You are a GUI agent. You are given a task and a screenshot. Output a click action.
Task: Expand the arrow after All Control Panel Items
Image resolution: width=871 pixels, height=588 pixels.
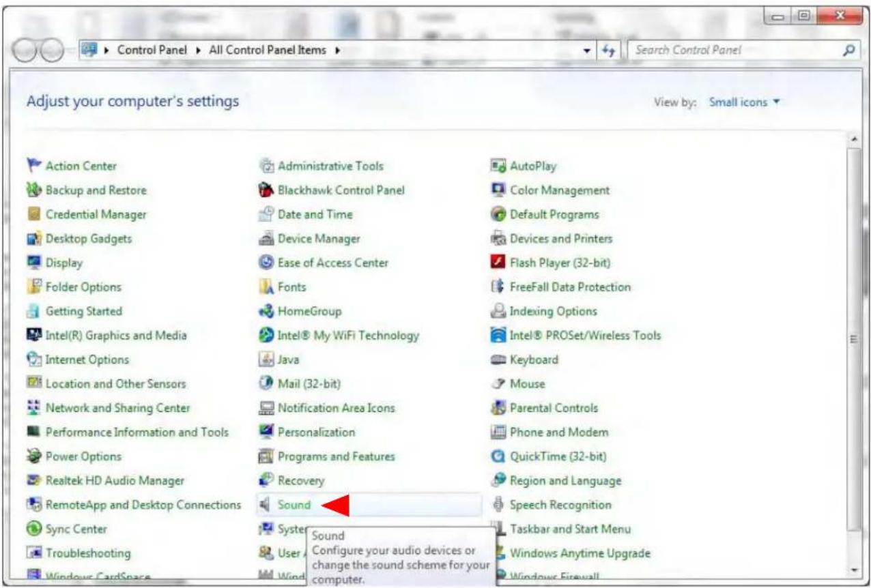tap(338, 50)
